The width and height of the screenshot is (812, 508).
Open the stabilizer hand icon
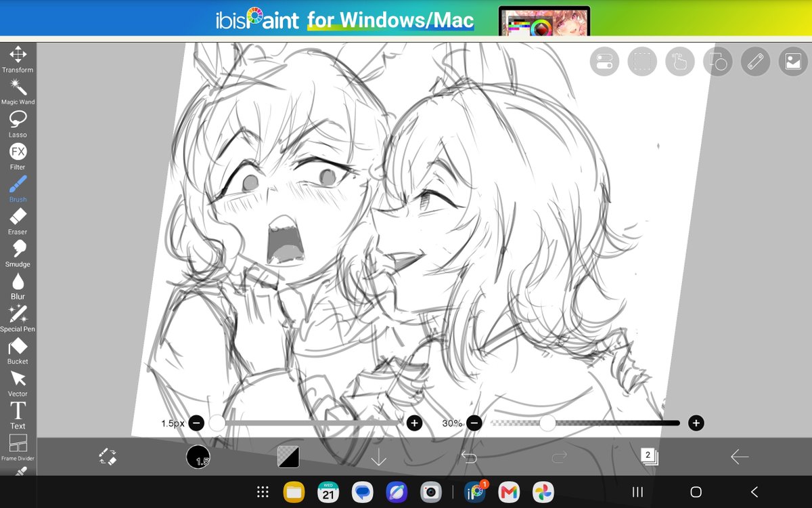[x=680, y=62]
